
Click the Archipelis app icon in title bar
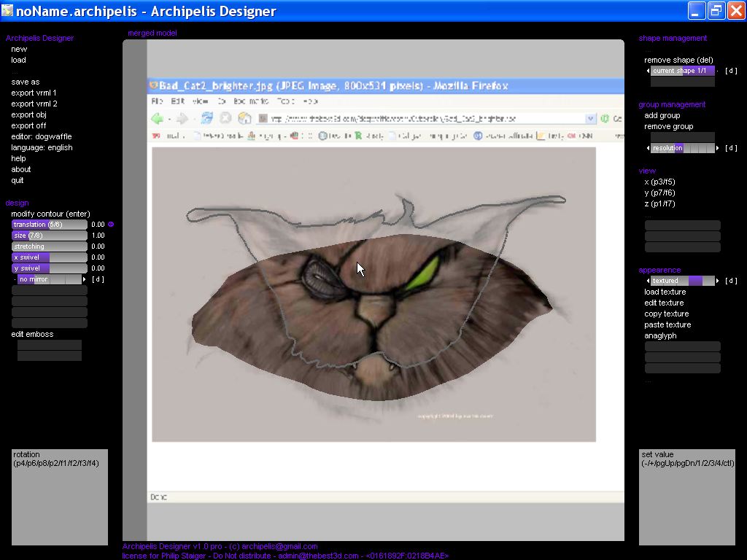pos(8,11)
